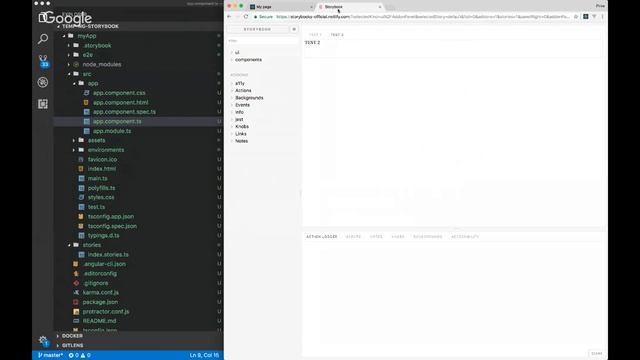The image size is (640, 360).
Task: Open the Manage gear in VS Code activity bar
Action: pos(43,340)
